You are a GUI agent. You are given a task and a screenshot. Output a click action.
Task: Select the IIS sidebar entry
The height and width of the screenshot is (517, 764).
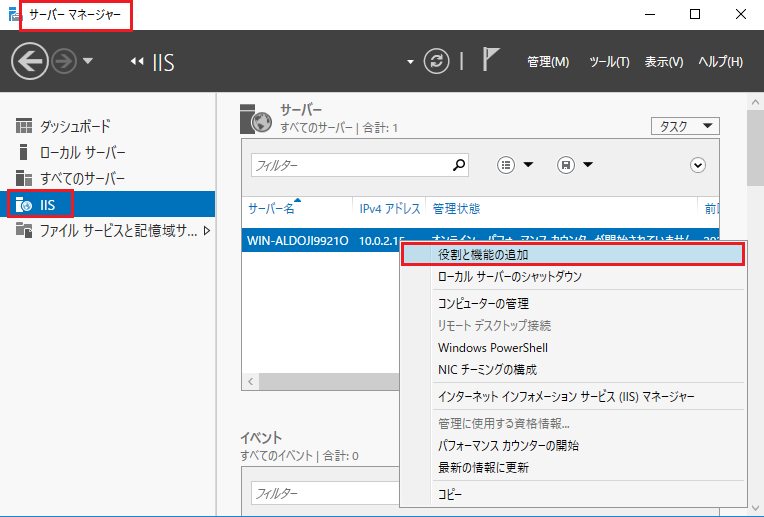tap(108, 204)
